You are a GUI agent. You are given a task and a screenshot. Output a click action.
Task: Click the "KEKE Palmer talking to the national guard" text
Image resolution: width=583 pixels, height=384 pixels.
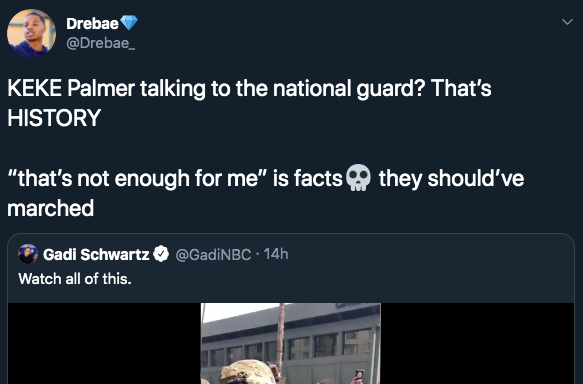click(215, 88)
